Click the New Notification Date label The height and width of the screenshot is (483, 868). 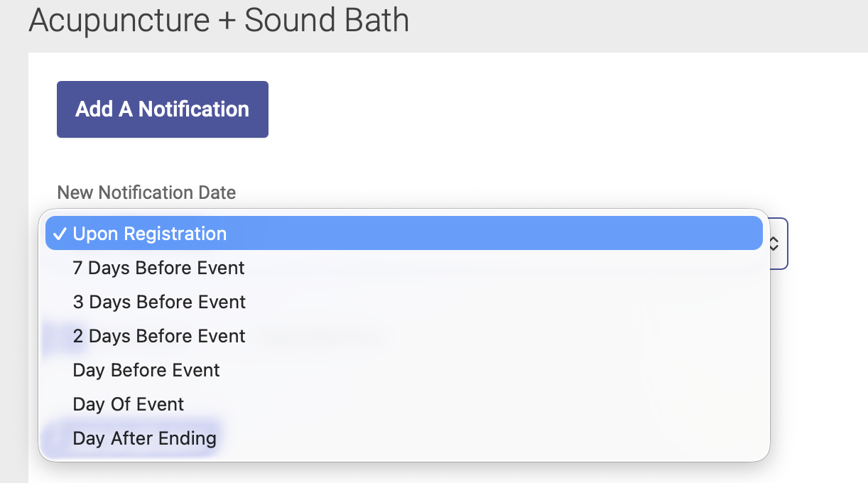coord(146,192)
